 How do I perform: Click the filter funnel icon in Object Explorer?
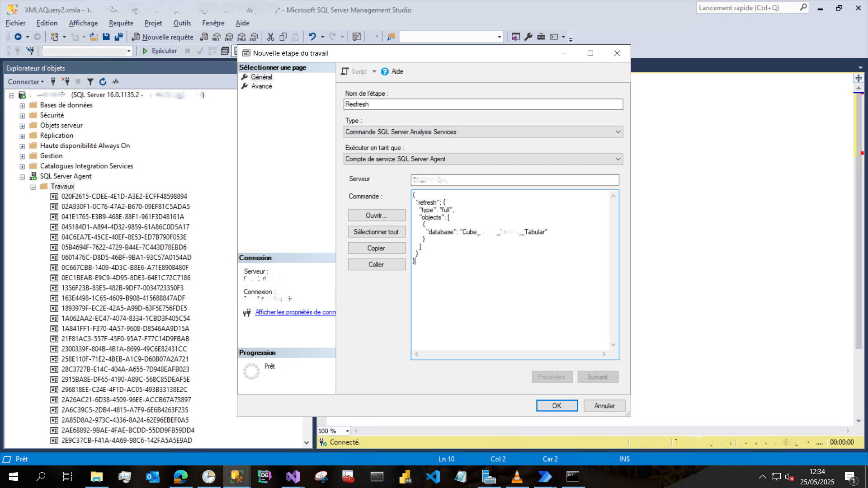pos(90,82)
